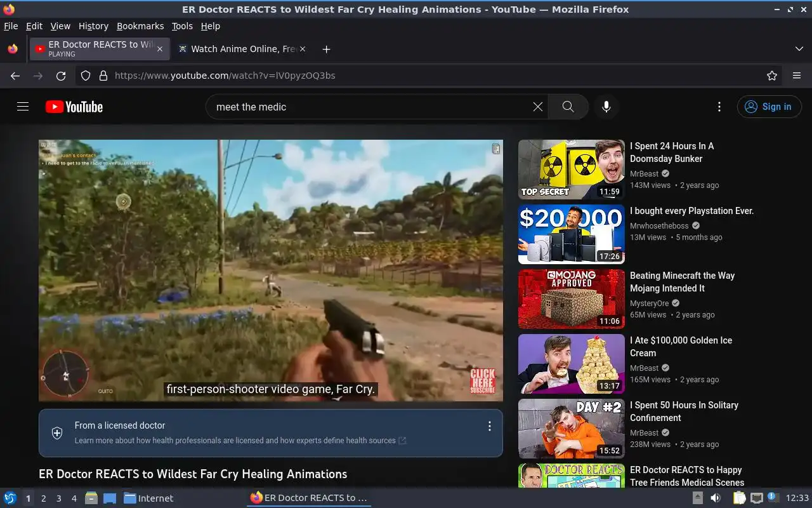Go forward with browser forward arrow
Viewport: 812px width, 508px height.
[38, 76]
